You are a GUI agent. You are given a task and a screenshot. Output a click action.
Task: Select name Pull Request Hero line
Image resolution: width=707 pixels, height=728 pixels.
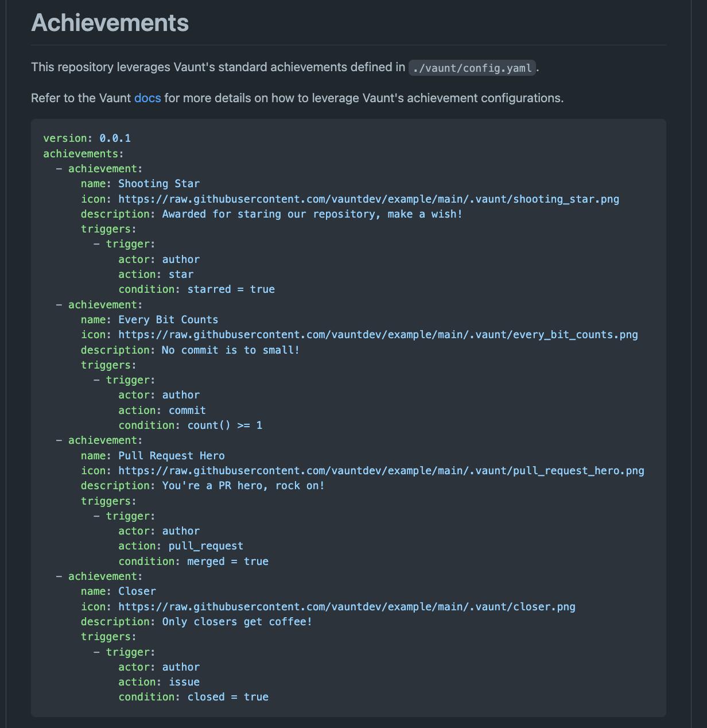click(x=153, y=456)
